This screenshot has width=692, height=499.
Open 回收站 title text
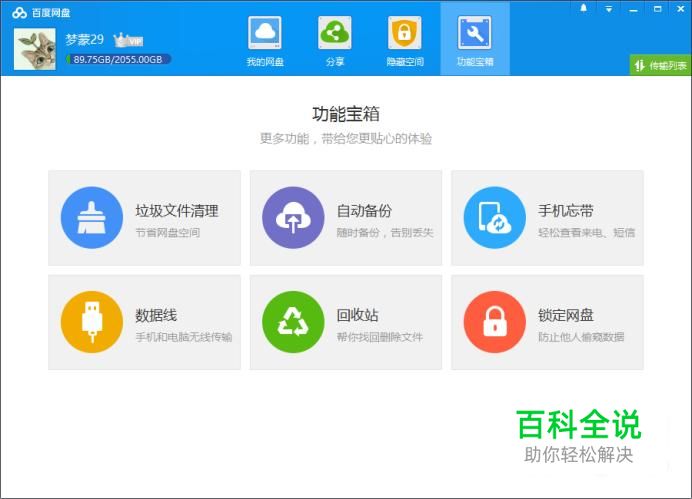point(357,315)
